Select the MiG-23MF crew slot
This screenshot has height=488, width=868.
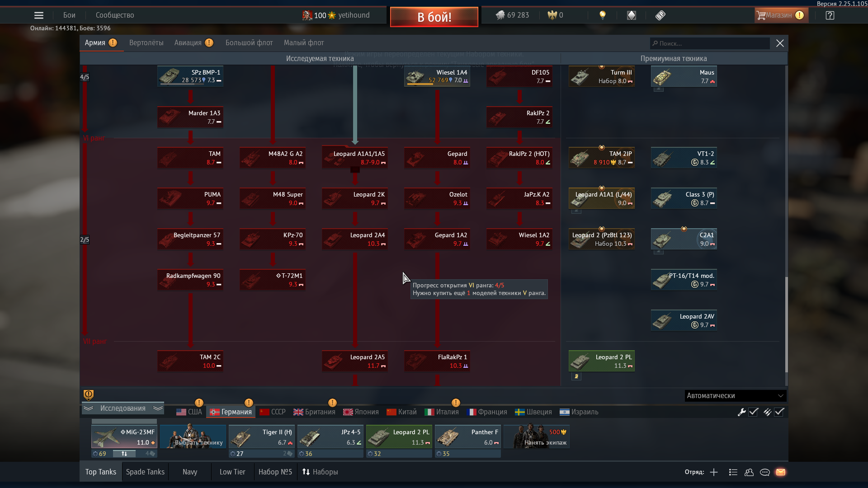124,436
